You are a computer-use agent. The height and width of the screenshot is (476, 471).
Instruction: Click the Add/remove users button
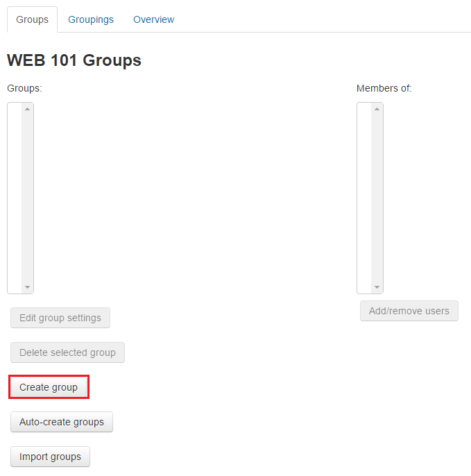click(x=409, y=311)
